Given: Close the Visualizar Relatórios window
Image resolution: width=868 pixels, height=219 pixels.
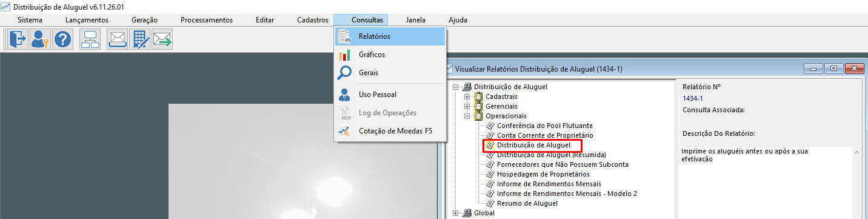Looking at the screenshot, I should coord(853,69).
